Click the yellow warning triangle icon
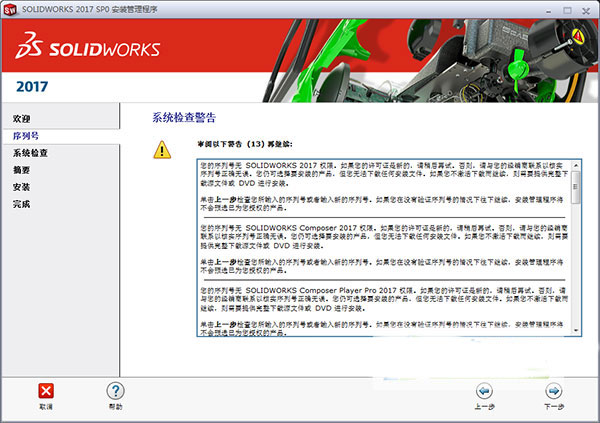Screen dimensions: 600x423 pos(162,150)
